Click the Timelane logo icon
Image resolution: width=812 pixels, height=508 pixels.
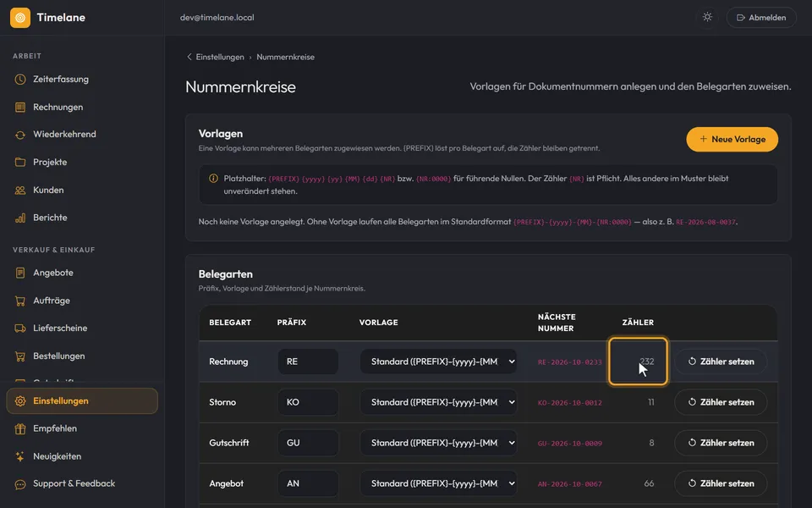coord(20,18)
